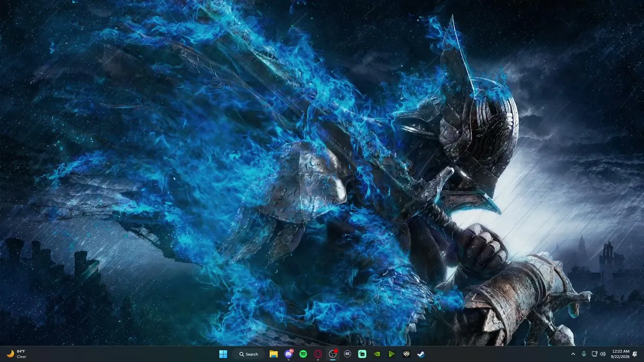Open the 4K downloader taskbar icon
Viewport: 644px width, 362px height.
coord(347,354)
